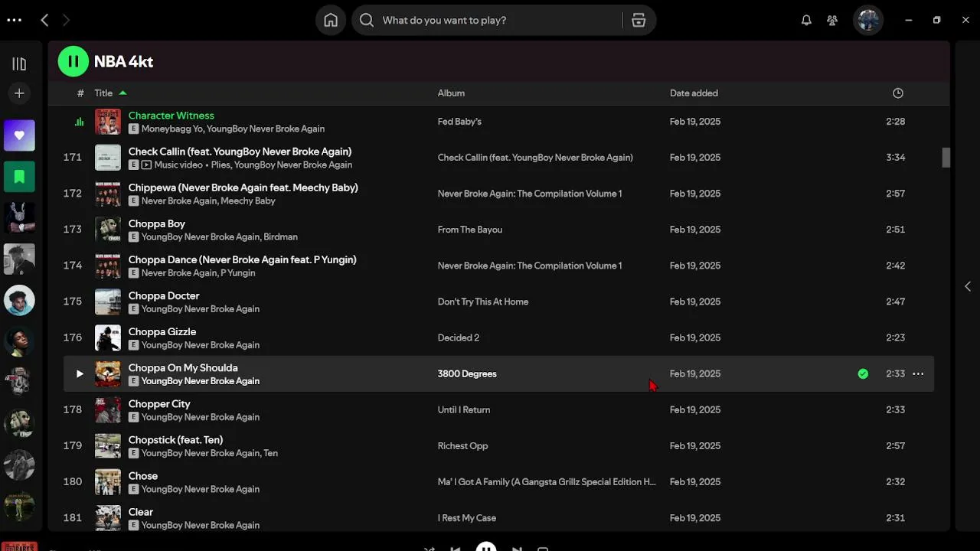This screenshot has height=551, width=980.
Task: Pause the NBA 4kt playlist
Action: [x=73, y=61]
